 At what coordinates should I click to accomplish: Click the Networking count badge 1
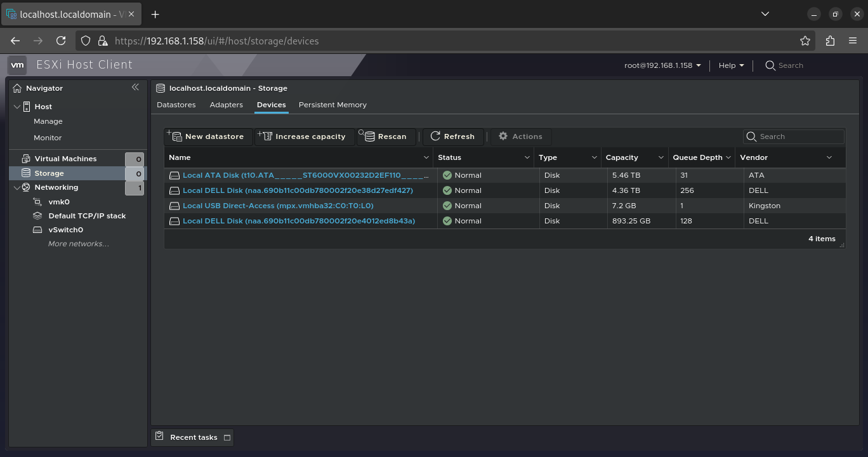[135, 188]
